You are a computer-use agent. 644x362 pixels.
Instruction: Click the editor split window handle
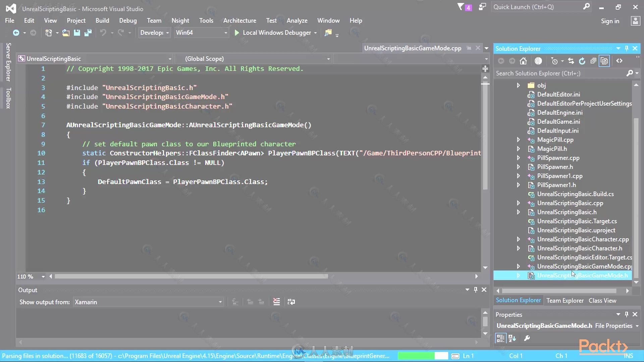[485, 69]
